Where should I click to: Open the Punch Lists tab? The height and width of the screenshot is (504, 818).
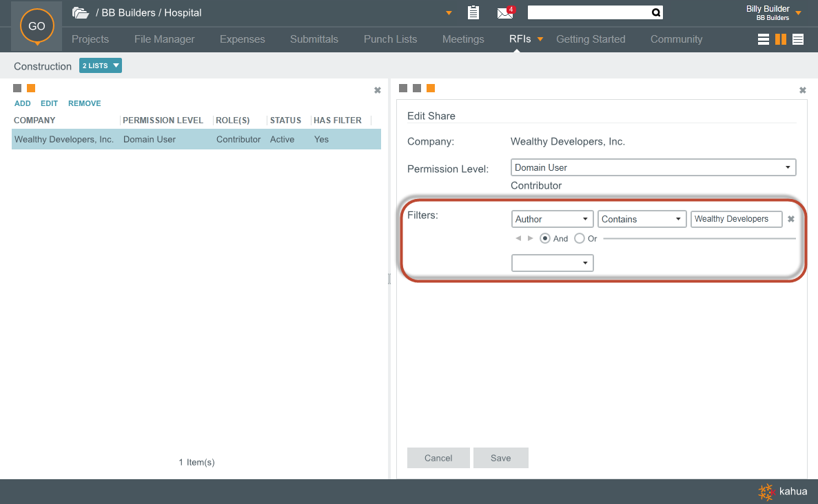click(x=390, y=39)
